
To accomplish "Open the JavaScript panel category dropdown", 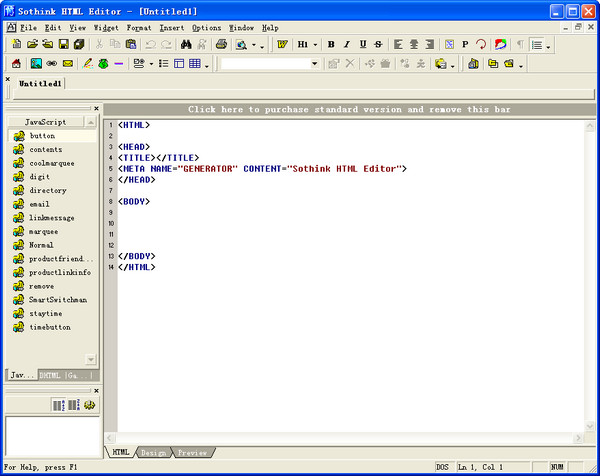I will pos(46,121).
